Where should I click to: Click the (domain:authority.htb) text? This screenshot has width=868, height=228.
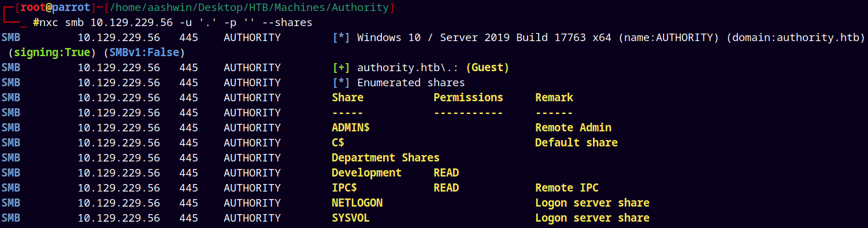tap(795, 38)
